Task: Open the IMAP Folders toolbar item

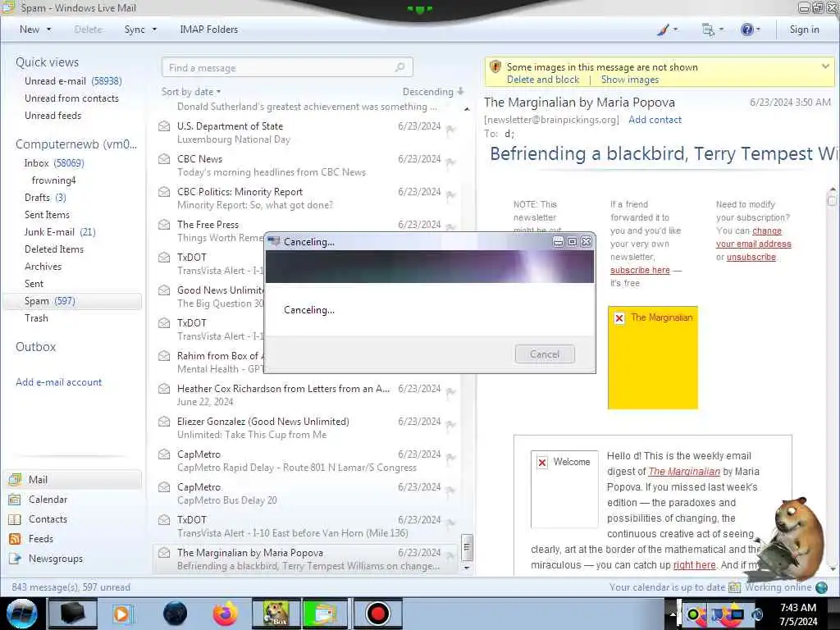Action: 208,30
